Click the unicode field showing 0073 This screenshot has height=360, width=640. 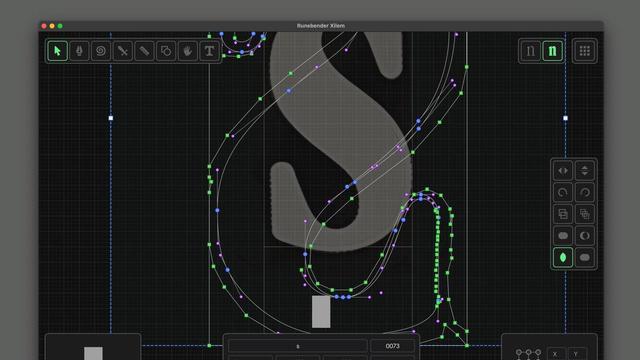click(392, 346)
